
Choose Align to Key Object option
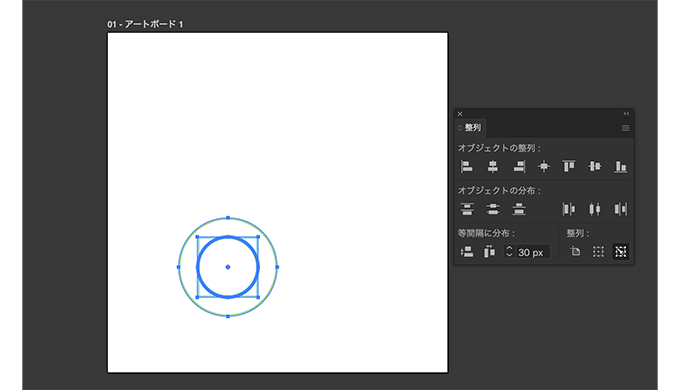tap(621, 252)
